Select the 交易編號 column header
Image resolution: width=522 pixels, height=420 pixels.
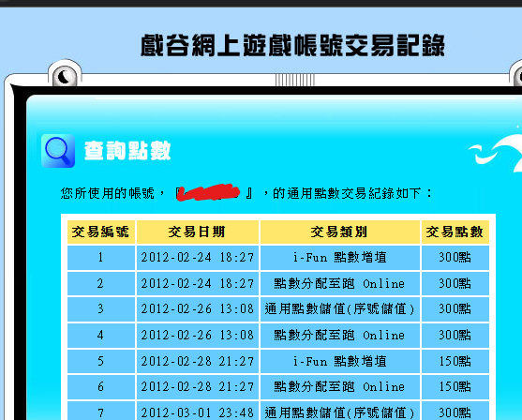[101, 232]
